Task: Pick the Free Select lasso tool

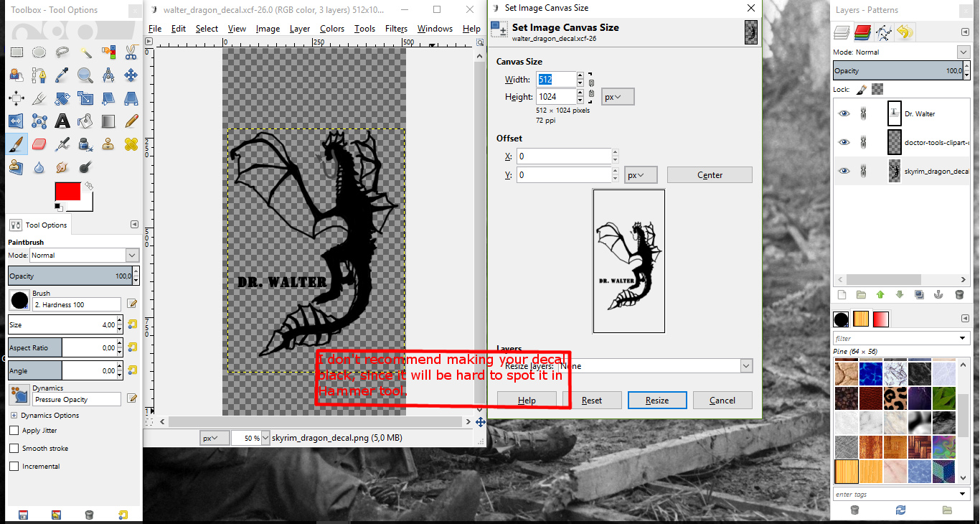Action: (x=62, y=52)
